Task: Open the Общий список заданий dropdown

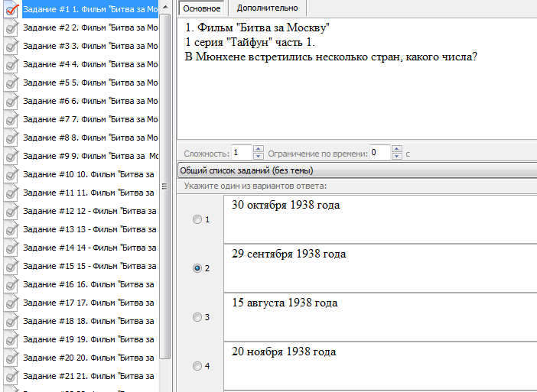Action: point(357,170)
